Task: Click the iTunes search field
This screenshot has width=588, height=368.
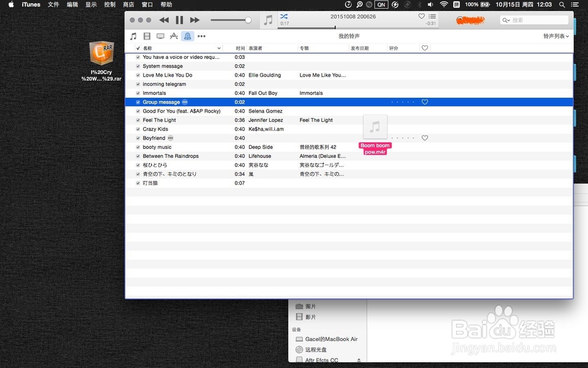Action: (x=534, y=20)
